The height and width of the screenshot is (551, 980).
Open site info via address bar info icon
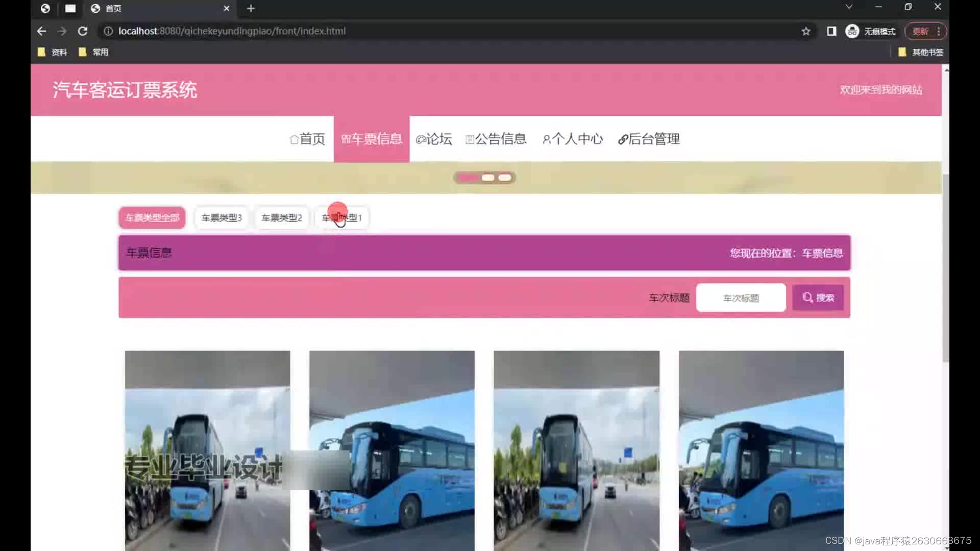point(108,31)
